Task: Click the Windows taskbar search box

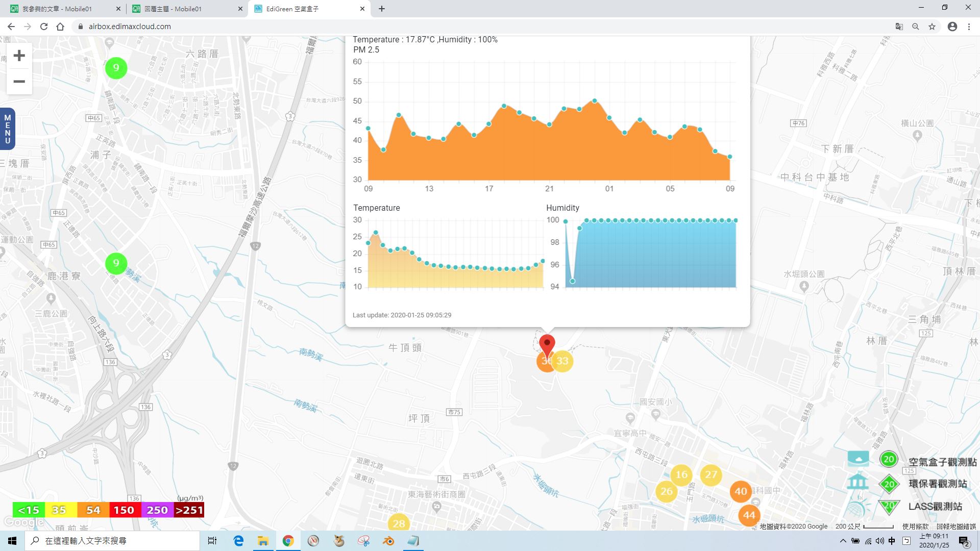Action: [112, 541]
